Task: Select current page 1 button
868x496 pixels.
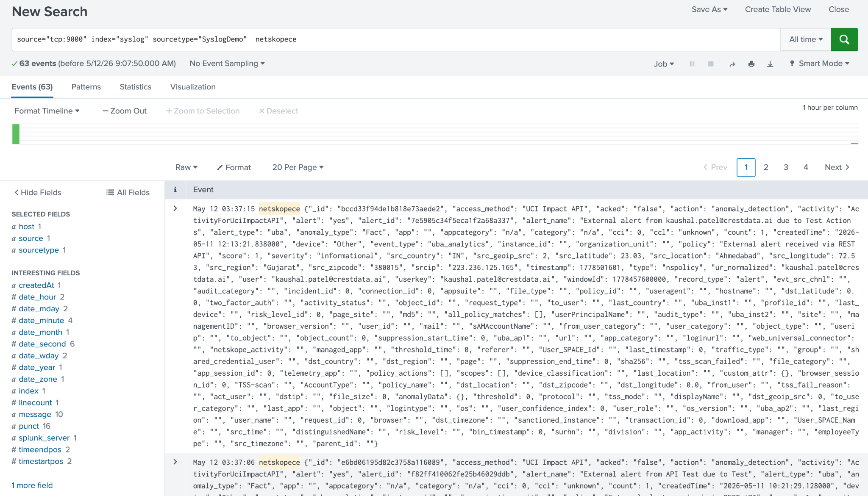Action: coord(746,167)
